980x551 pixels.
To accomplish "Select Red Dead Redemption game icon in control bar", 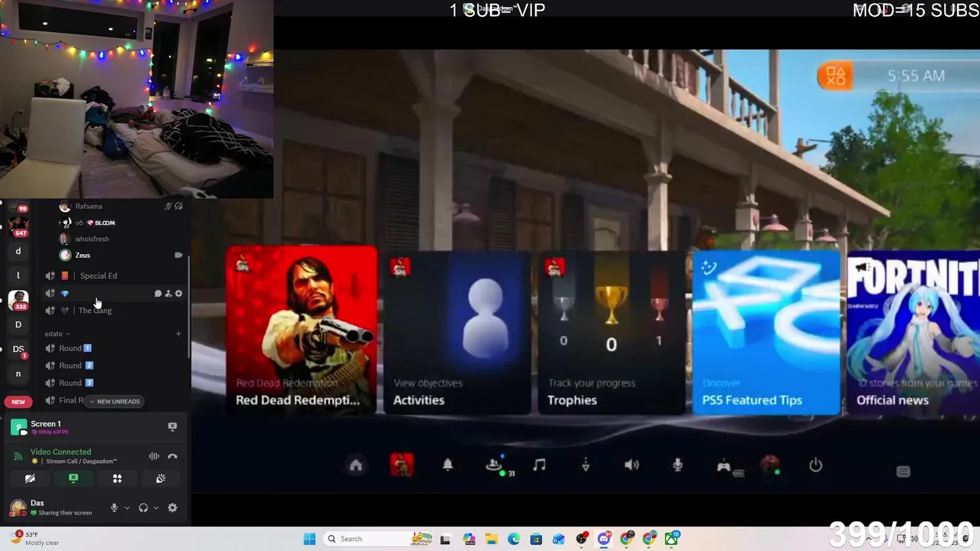I will point(402,465).
